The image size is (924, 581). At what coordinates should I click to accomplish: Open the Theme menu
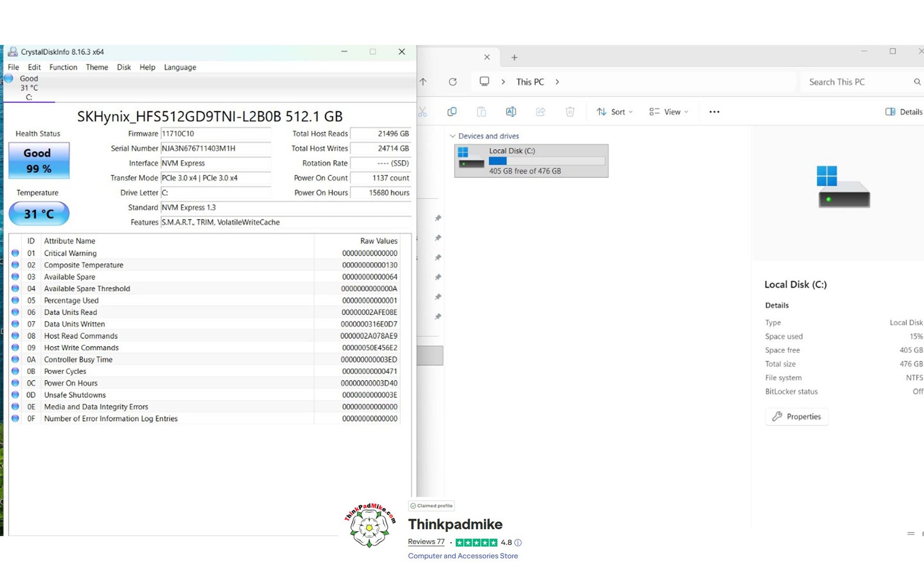(x=96, y=67)
